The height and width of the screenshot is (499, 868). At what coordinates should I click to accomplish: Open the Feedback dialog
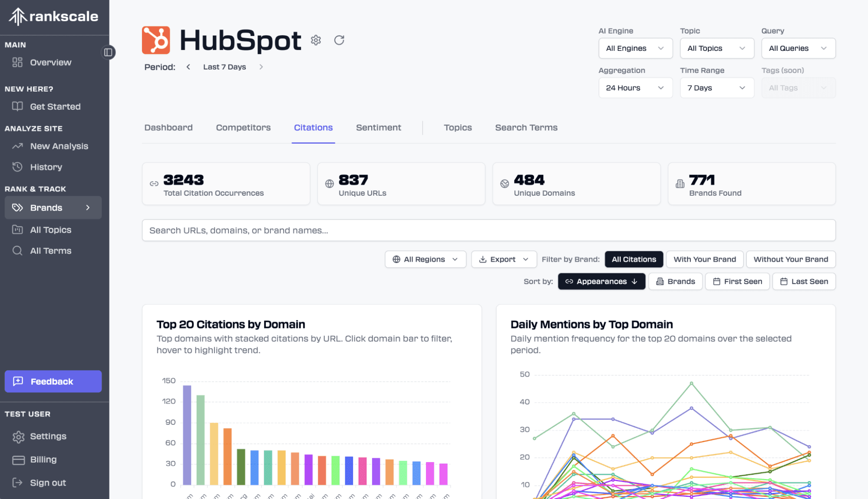53,381
